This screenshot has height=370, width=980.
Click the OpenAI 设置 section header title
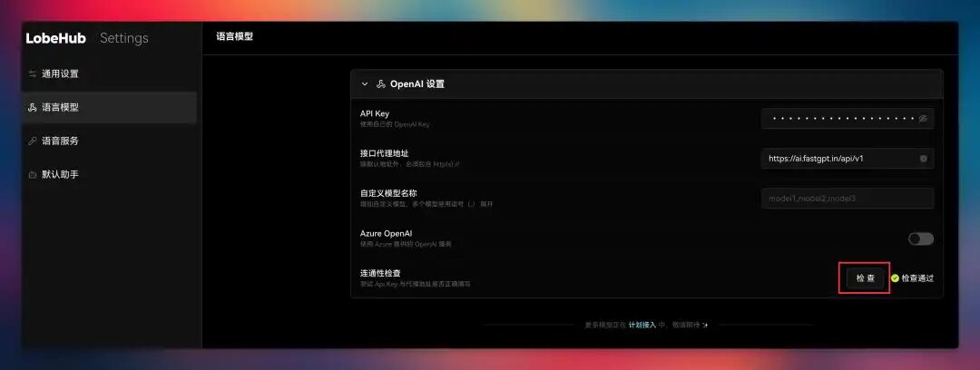coord(416,83)
